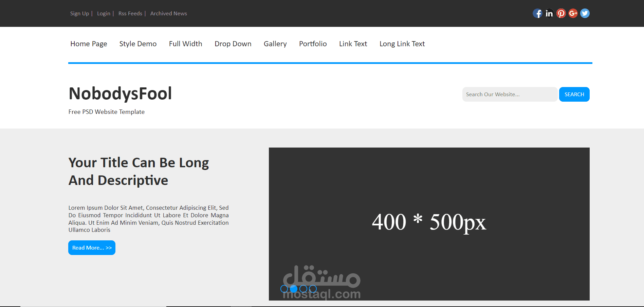The height and width of the screenshot is (307, 644).
Task: Open the Twitter social icon
Action: pyautogui.click(x=585, y=13)
